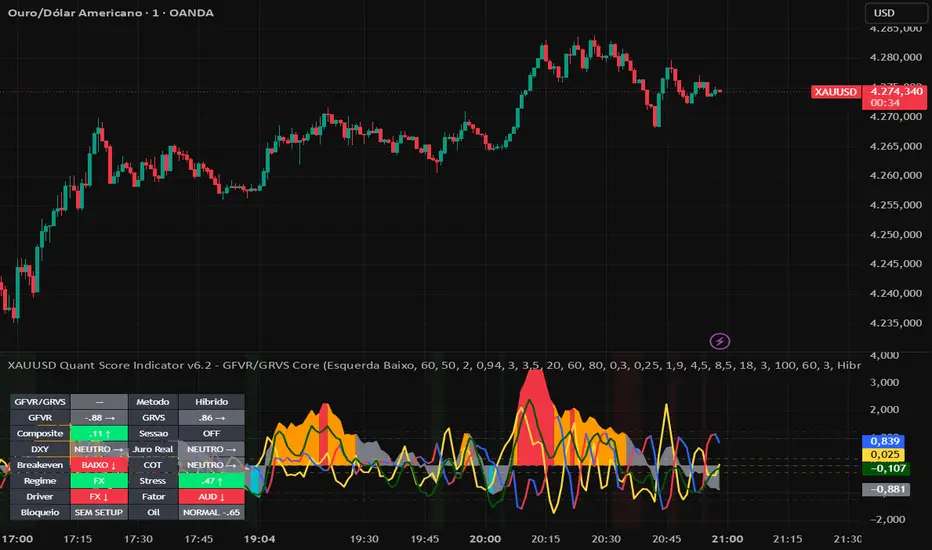Screen dimensions: 932x550
Task: Click the purple lightning bolt event icon
Action: tap(720, 341)
